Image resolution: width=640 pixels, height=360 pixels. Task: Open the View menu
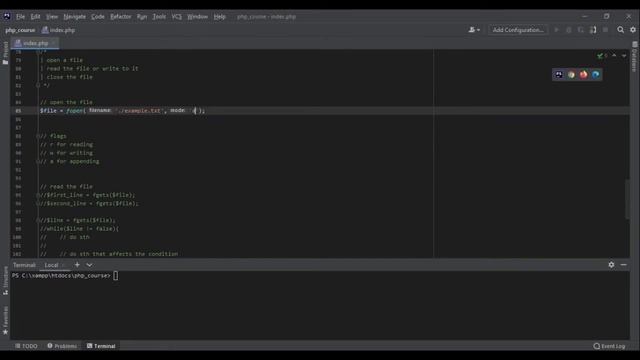point(52,17)
